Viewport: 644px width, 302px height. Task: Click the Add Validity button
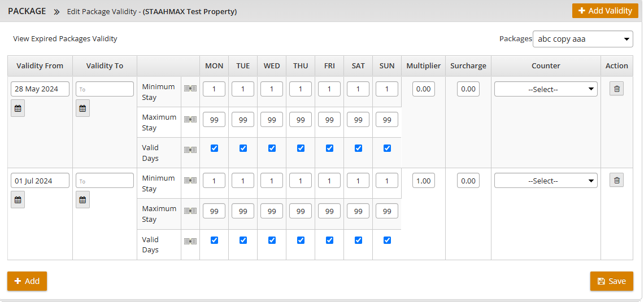tap(605, 11)
